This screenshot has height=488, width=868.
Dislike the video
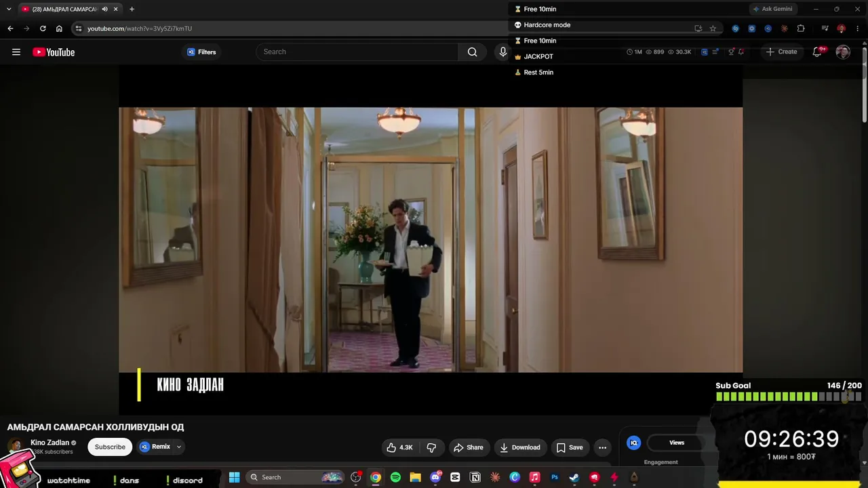431,447
